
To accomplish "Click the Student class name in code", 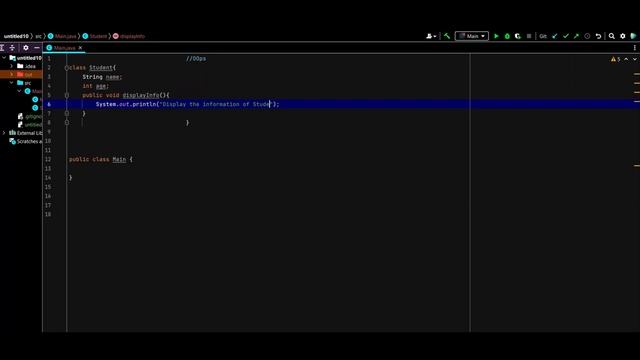I will click(x=101, y=68).
